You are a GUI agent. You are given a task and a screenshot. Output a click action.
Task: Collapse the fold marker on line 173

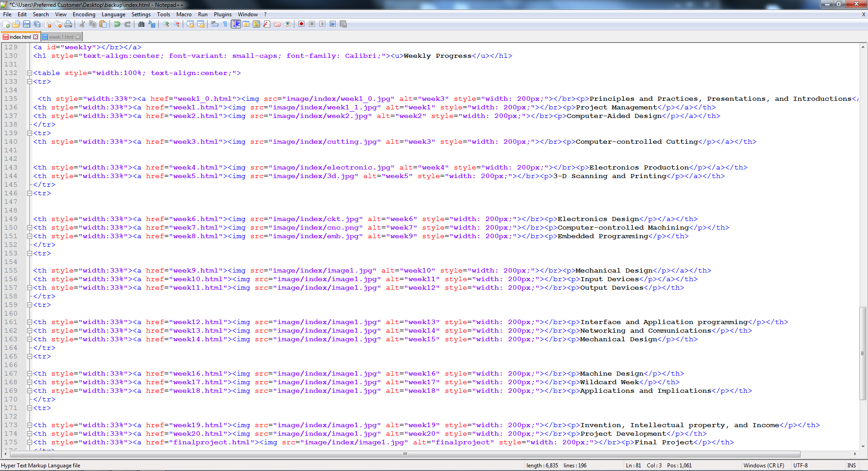coord(29,425)
